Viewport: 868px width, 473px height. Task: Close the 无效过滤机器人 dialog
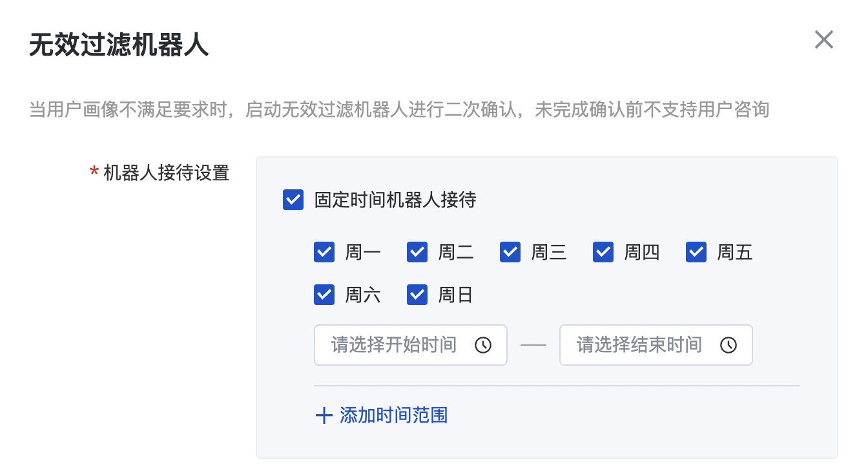point(823,40)
